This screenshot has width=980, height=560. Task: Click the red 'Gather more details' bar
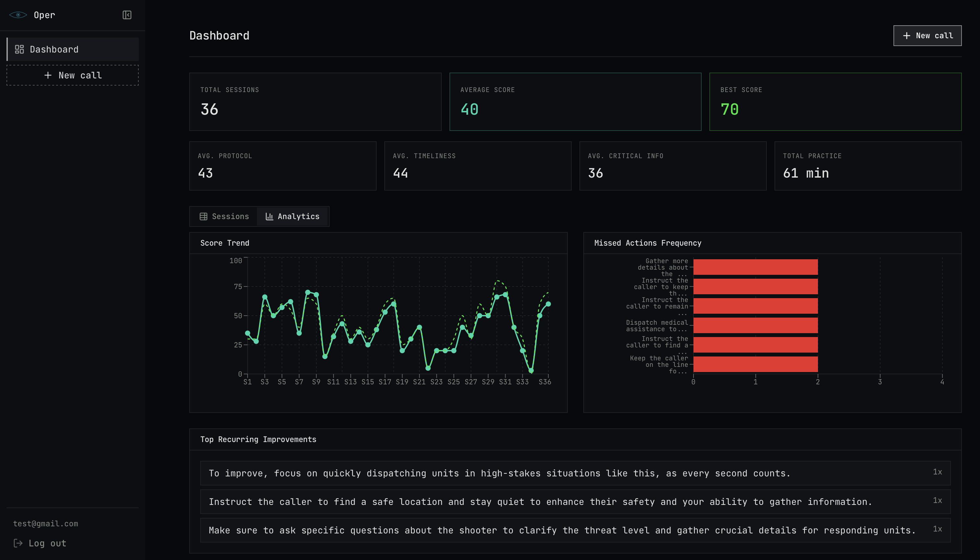(x=755, y=267)
